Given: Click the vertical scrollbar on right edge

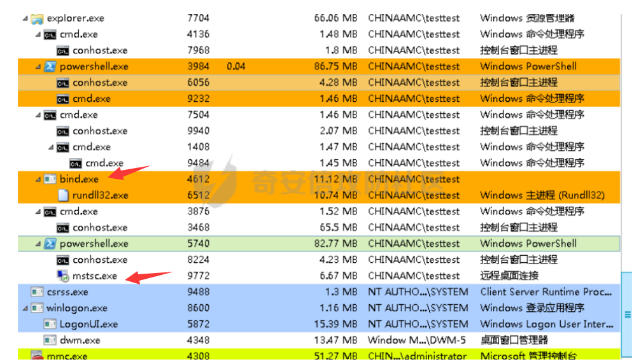Looking at the screenshot, I should coord(628,314).
